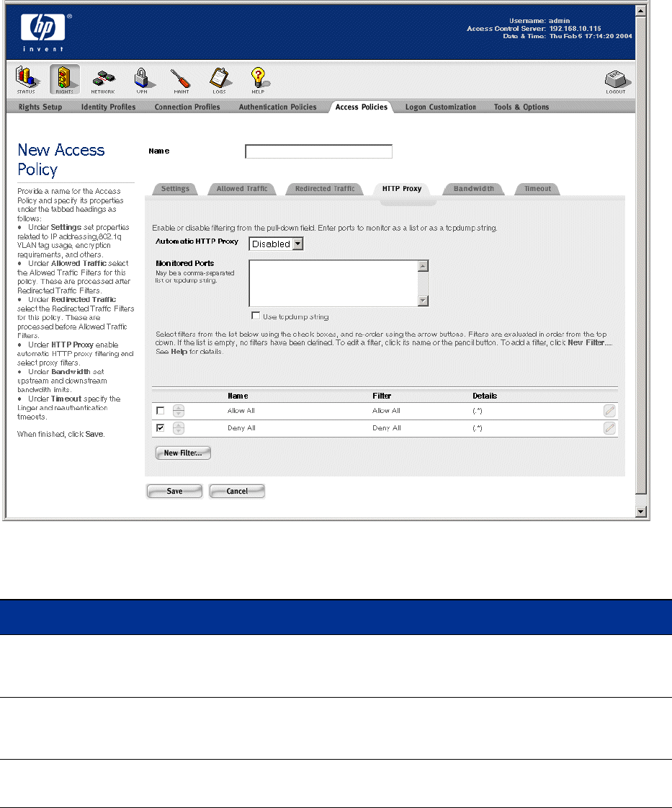
Task: Click the Automatic HTTP Proxy label
Action: pyautogui.click(x=197, y=241)
